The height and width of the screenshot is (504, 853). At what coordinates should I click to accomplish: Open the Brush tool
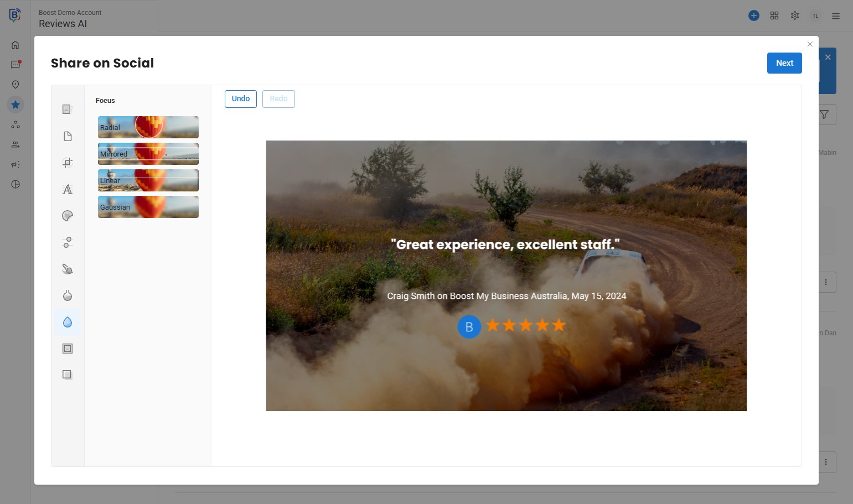pyautogui.click(x=68, y=269)
